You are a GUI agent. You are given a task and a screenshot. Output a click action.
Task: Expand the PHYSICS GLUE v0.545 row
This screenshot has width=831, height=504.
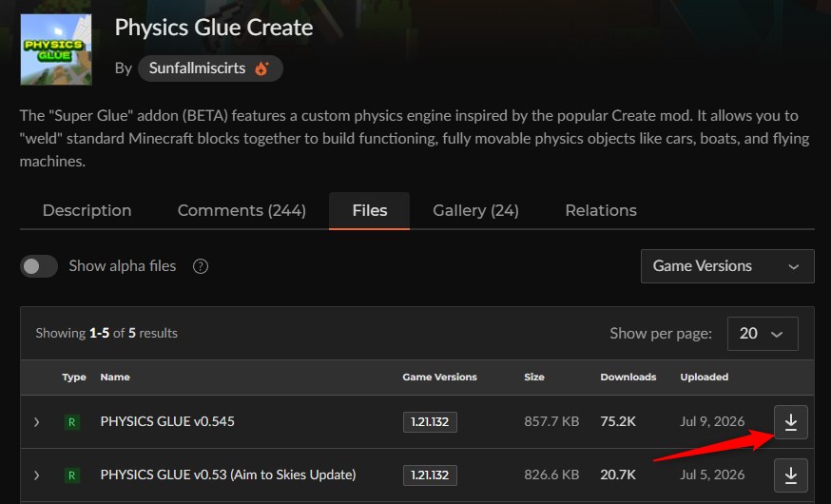click(x=36, y=422)
